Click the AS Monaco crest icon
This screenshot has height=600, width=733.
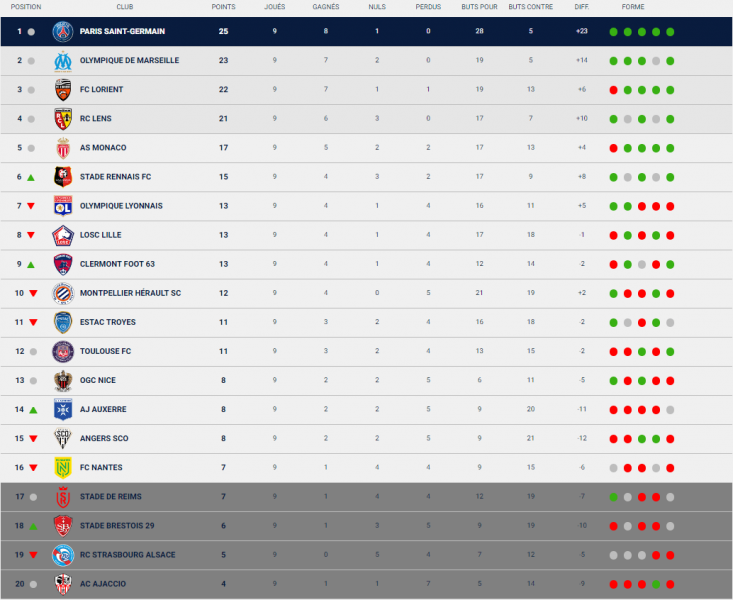click(64, 148)
